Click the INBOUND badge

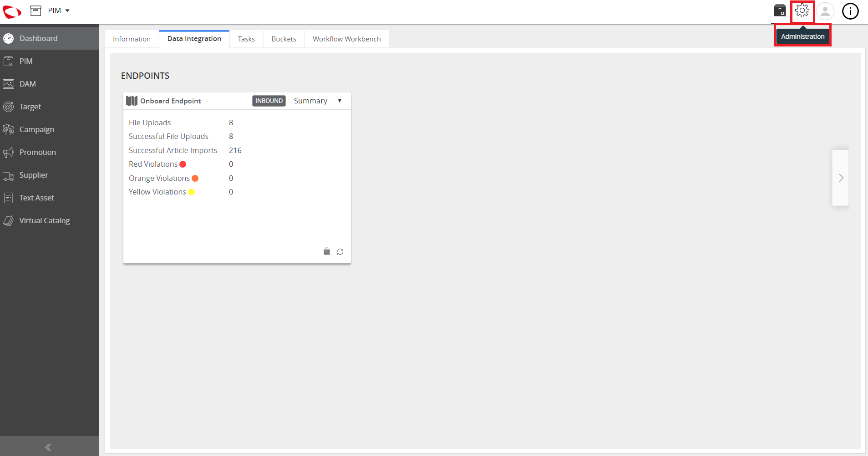click(x=269, y=101)
